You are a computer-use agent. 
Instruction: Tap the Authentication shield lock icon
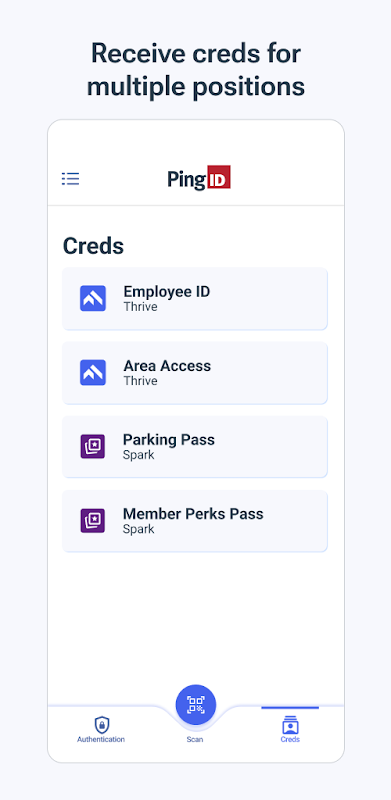click(102, 724)
